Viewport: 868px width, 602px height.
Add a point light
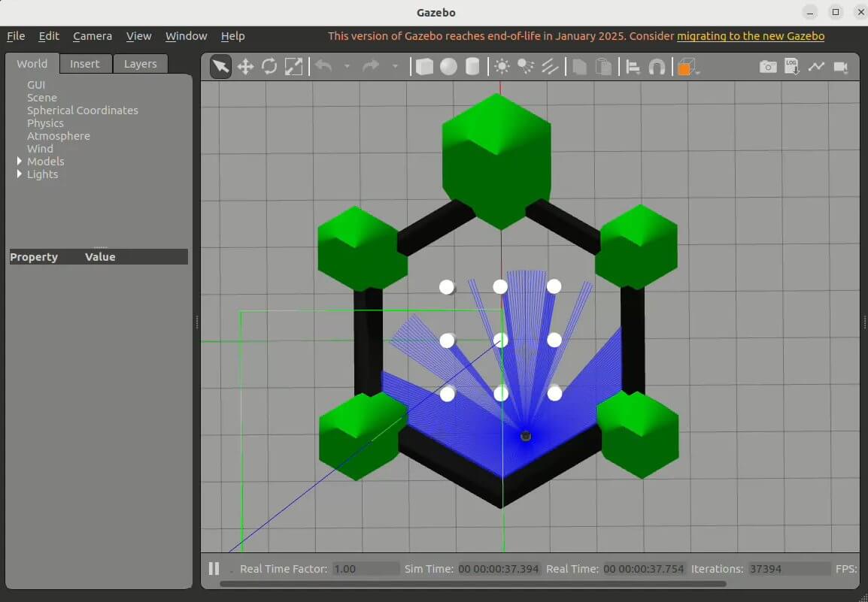[502, 67]
